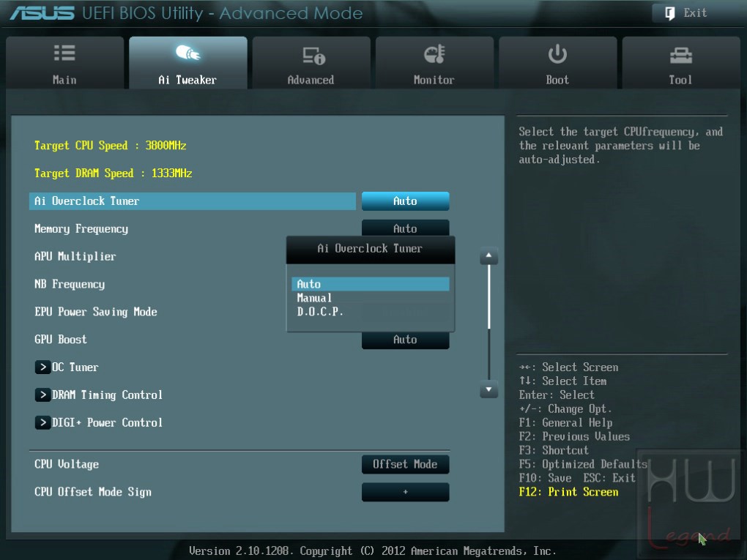Click the Main tab list icon
The image size is (747, 560).
click(64, 53)
